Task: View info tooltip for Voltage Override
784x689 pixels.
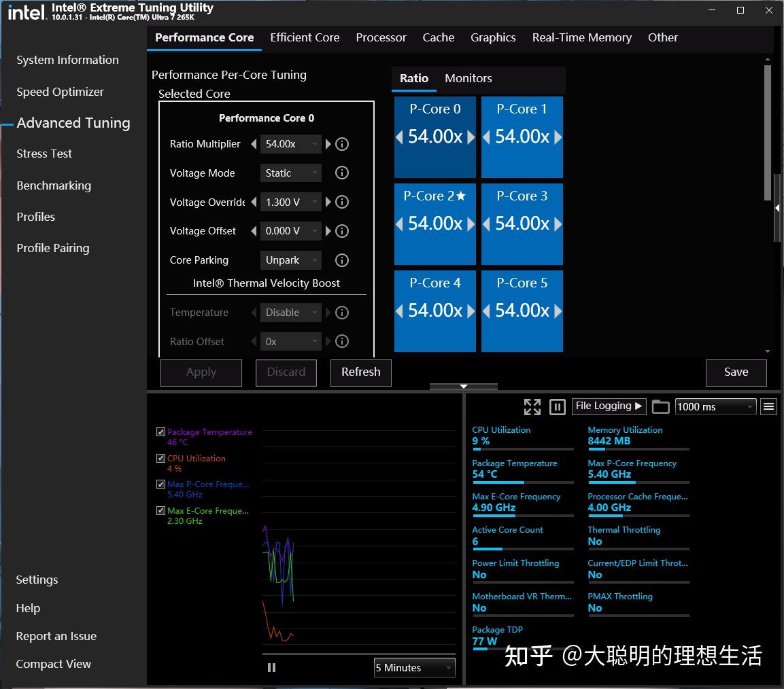Action: point(342,202)
